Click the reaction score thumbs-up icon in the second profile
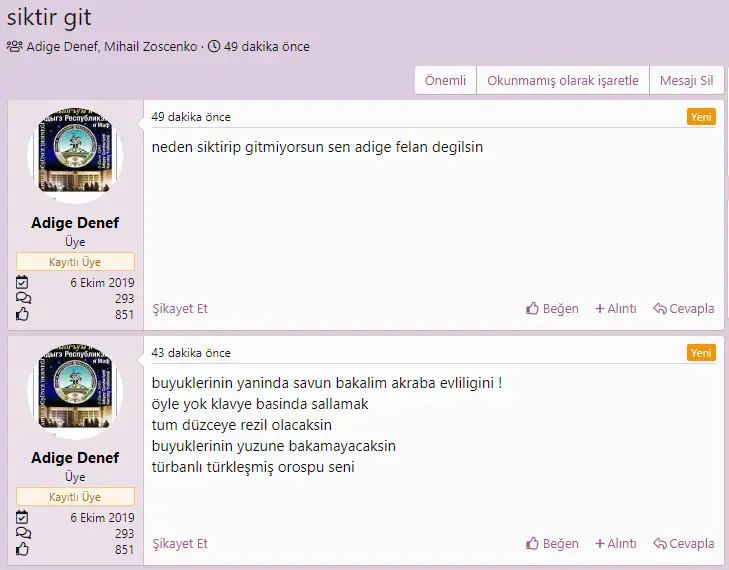This screenshot has width=729, height=570. [x=23, y=549]
